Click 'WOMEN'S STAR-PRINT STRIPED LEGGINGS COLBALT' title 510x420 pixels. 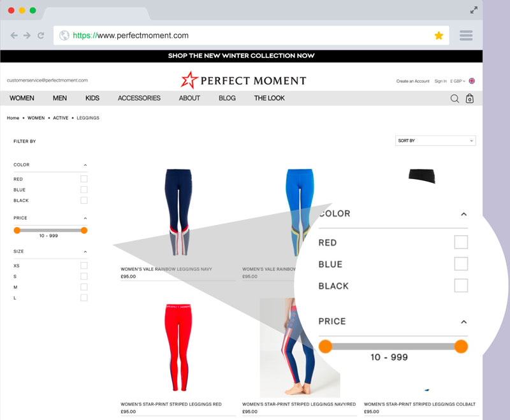419,404
